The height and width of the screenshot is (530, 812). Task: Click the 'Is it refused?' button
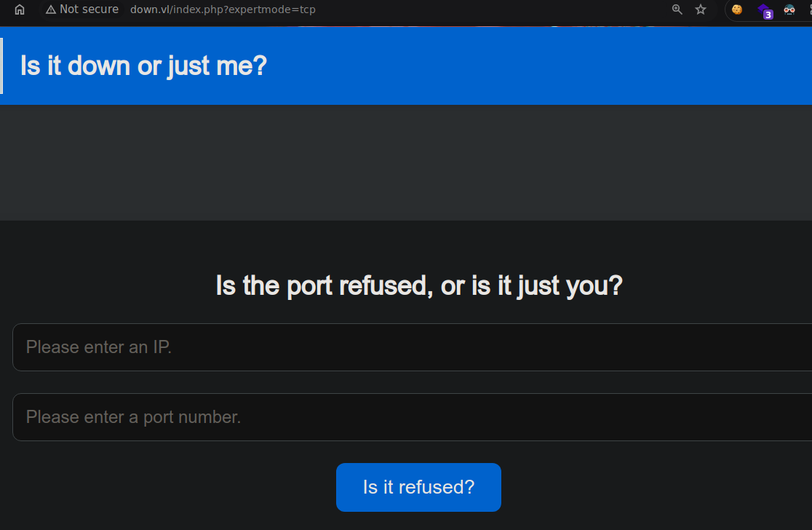418,487
